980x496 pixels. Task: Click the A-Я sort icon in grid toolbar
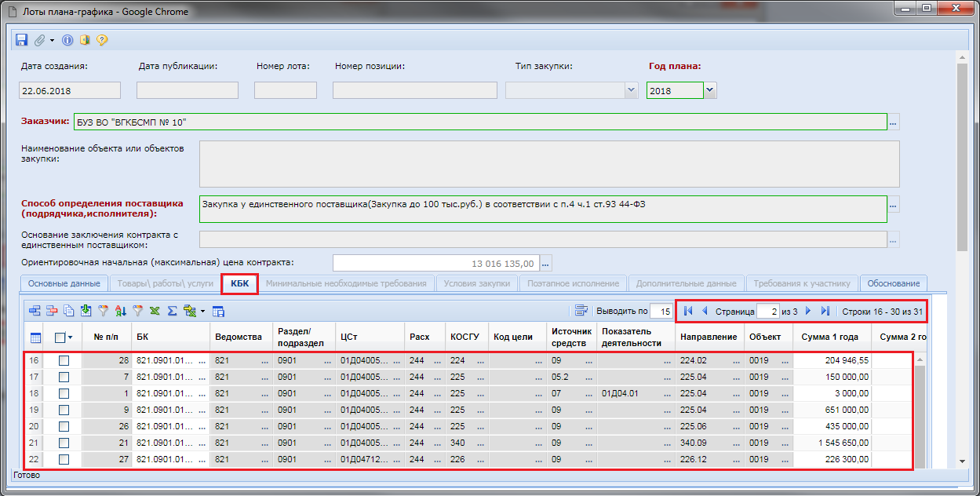[x=120, y=311]
